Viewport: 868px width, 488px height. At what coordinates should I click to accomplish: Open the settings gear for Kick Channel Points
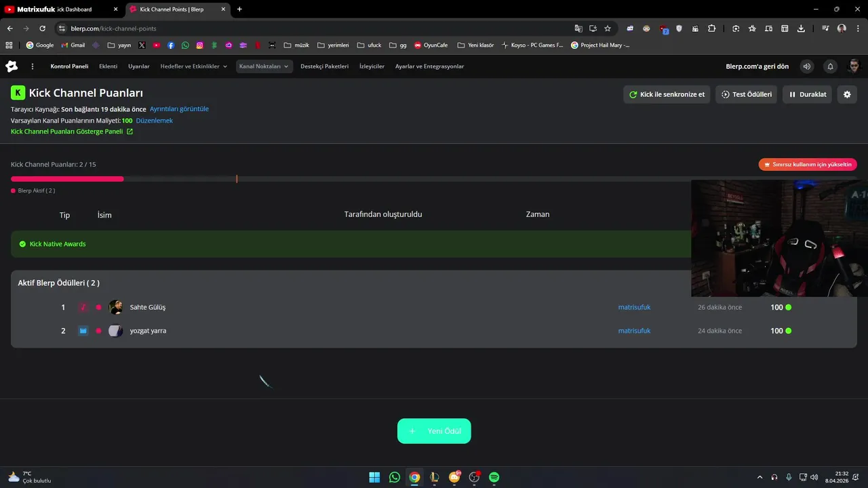click(847, 94)
